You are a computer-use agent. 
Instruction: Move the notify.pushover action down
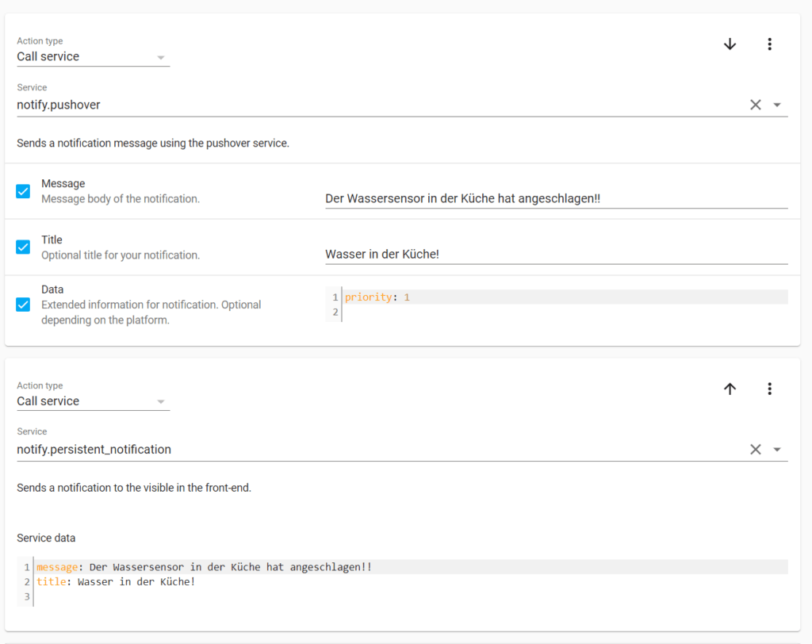click(730, 44)
